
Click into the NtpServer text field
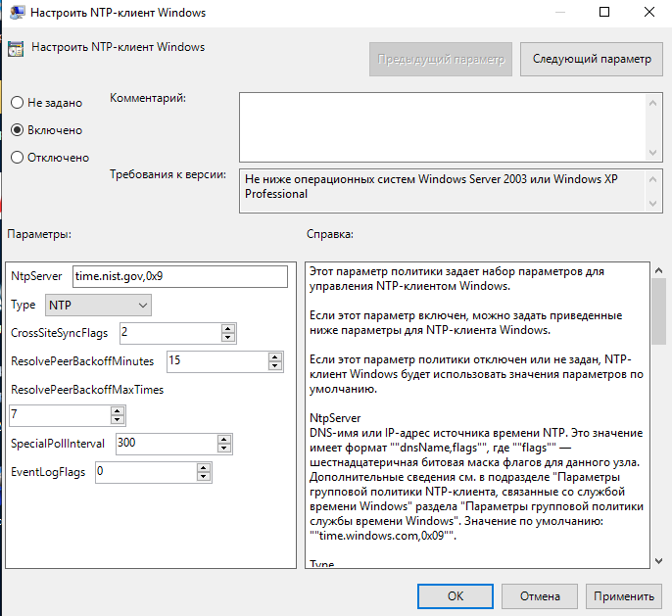[x=179, y=277]
